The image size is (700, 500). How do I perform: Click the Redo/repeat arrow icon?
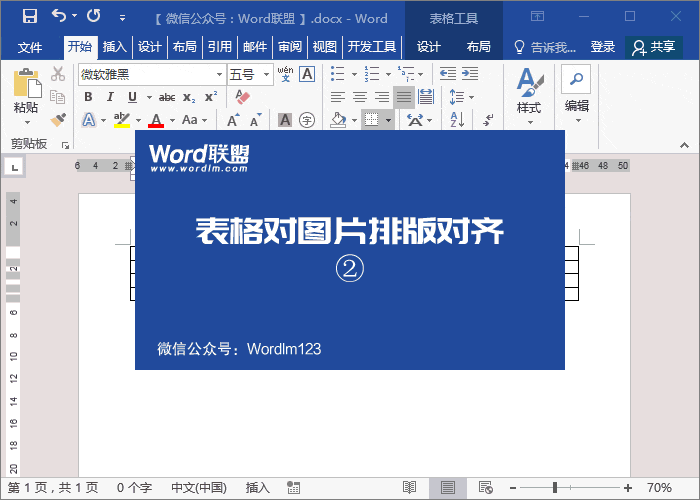click(x=94, y=16)
